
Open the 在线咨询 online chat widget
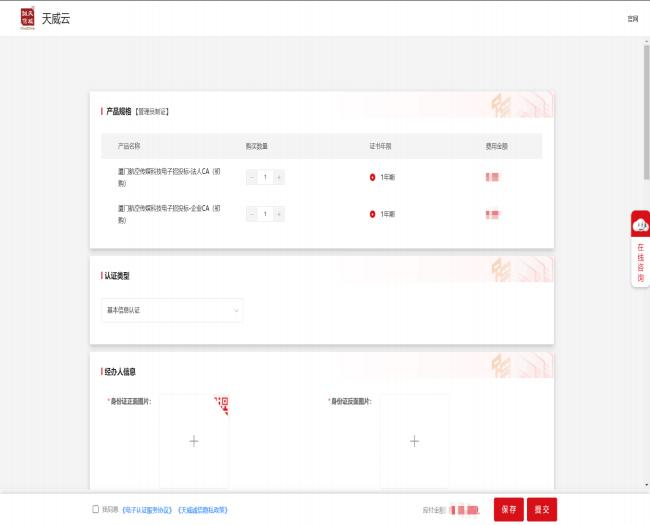(x=640, y=249)
